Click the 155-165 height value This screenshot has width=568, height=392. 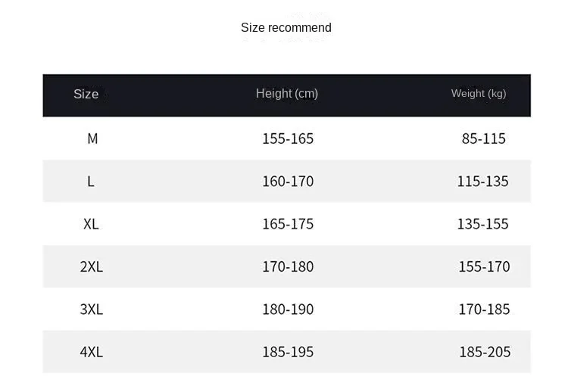pos(288,138)
